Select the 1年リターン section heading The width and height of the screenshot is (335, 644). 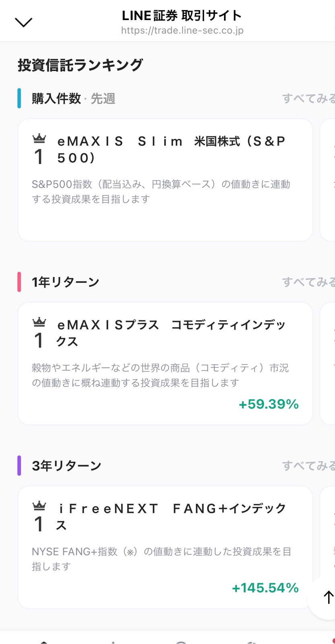(66, 282)
